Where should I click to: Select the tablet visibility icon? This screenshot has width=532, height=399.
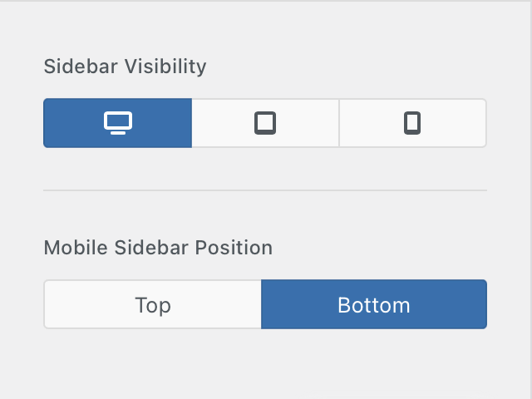click(265, 123)
